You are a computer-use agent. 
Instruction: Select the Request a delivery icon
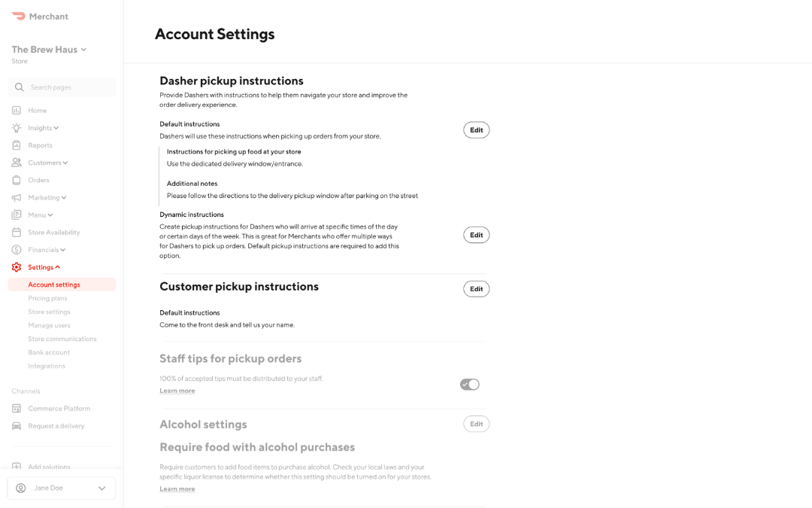17,425
